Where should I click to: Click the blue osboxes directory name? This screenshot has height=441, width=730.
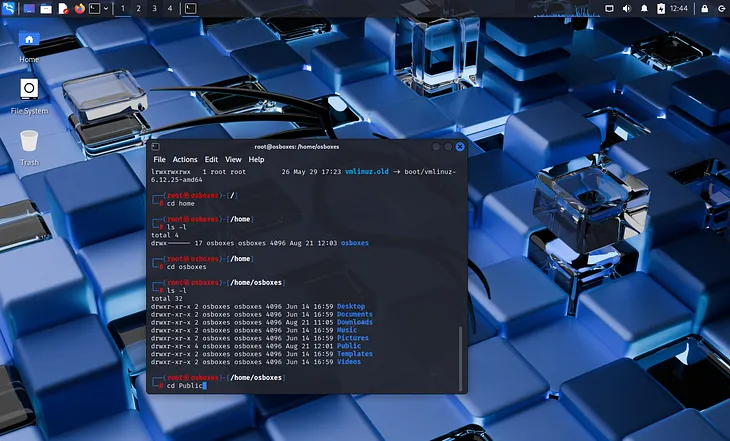point(354,243)
